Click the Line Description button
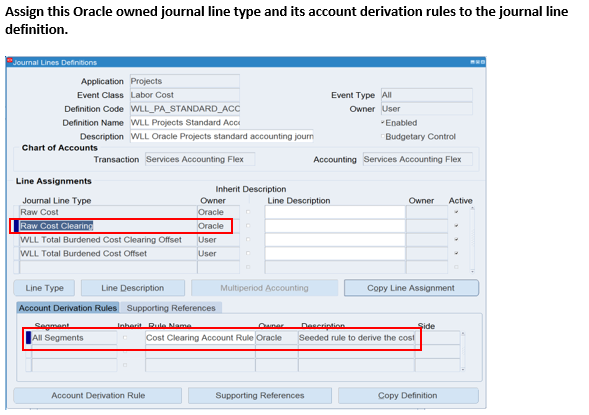 (133, 288)
